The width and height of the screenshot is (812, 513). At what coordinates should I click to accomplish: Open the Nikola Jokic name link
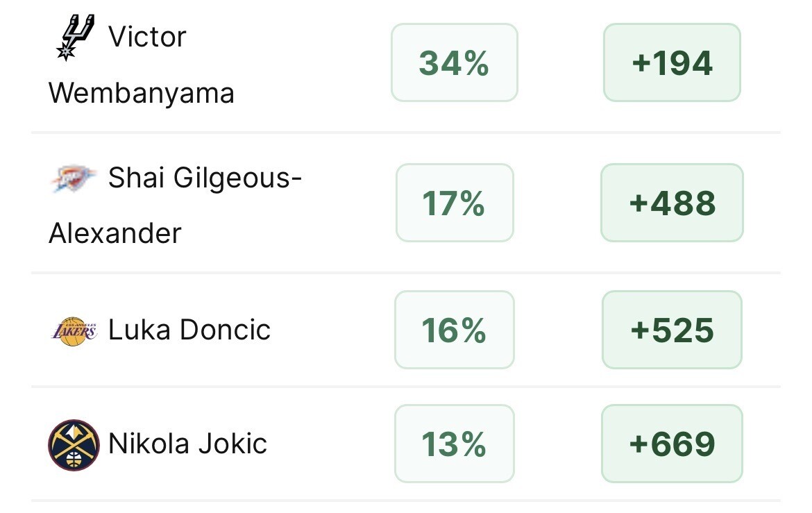tap(187, 444)
